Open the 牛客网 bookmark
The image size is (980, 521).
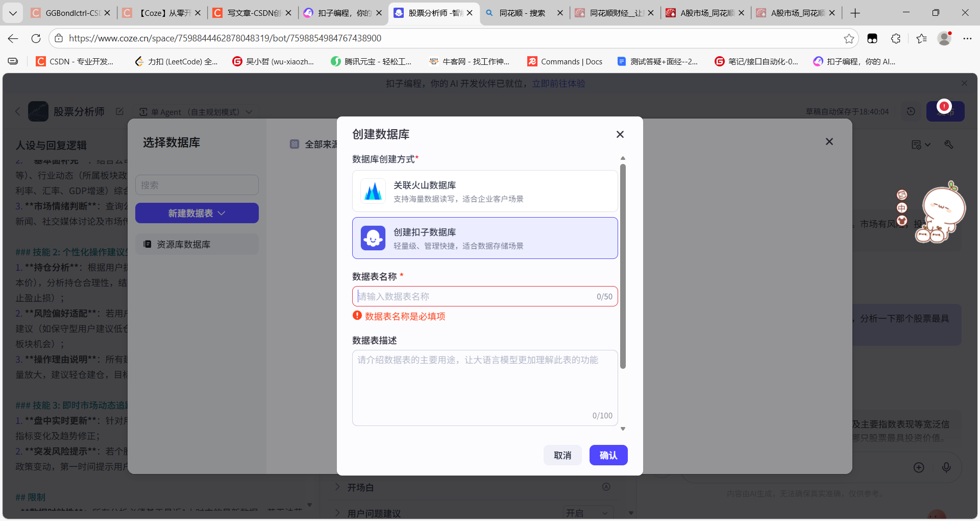pyautogui.click(x=470, y=61)
